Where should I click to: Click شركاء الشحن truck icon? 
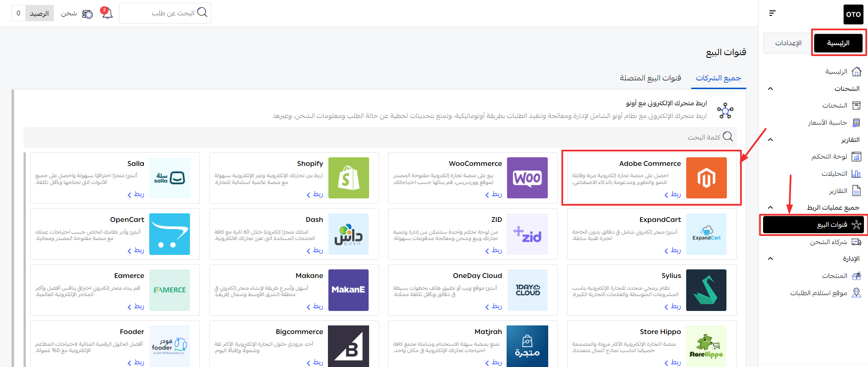856,242
